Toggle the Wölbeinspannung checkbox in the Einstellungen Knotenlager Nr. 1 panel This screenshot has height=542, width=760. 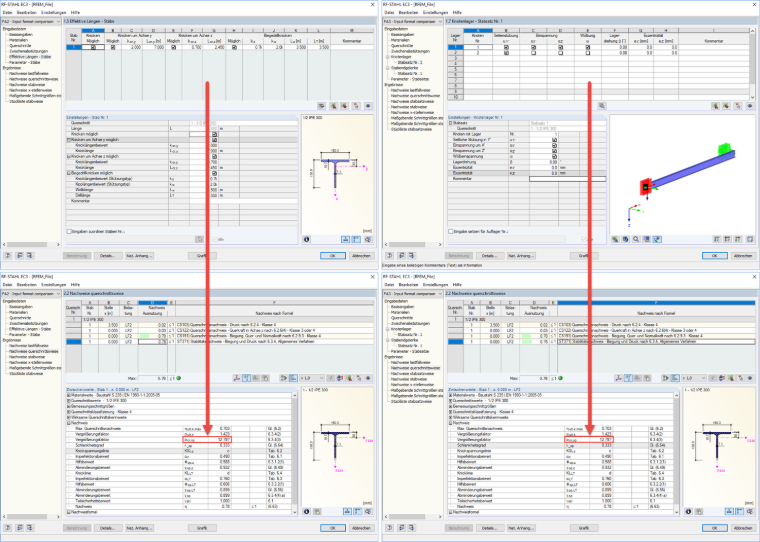[x=554, y=157]
